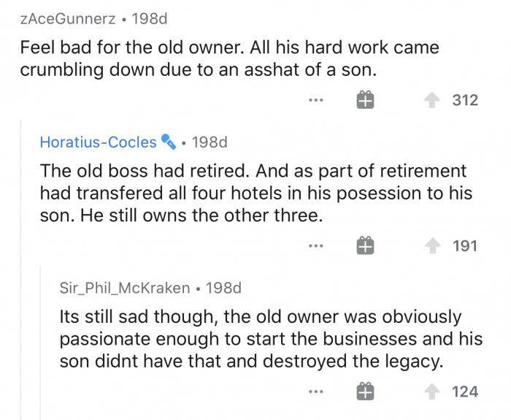The height and width of the screenshot is (420, 511).
Task: Upvote Sir_Phil_McKraken's comment
Action: 432,392
